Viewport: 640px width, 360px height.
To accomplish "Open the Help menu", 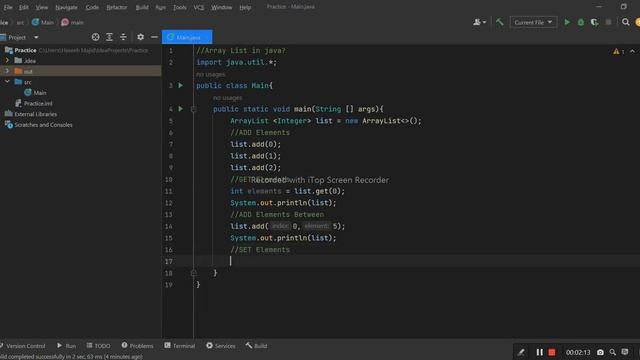I will click(x=245, y=7).
